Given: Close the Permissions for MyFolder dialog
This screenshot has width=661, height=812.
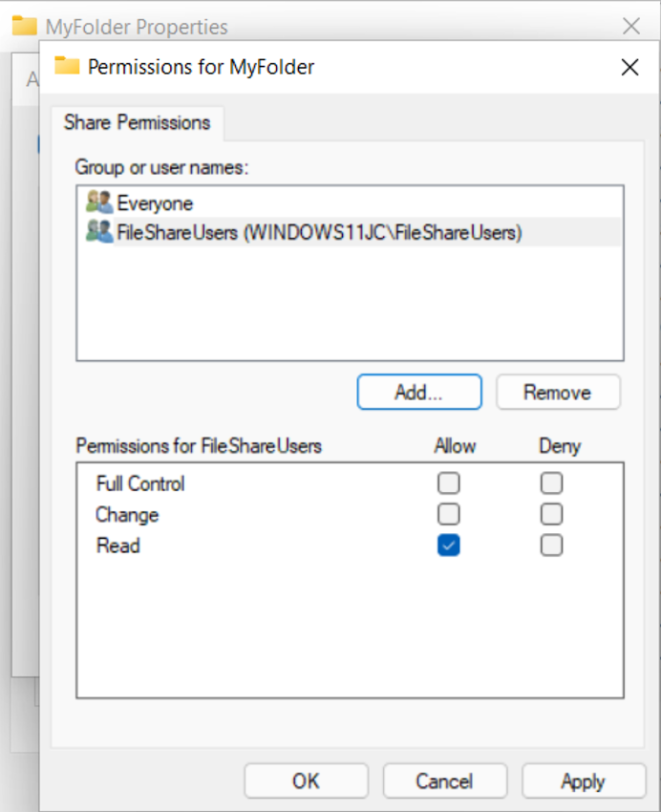Looking at the screenshot, I should coord(629,67).
